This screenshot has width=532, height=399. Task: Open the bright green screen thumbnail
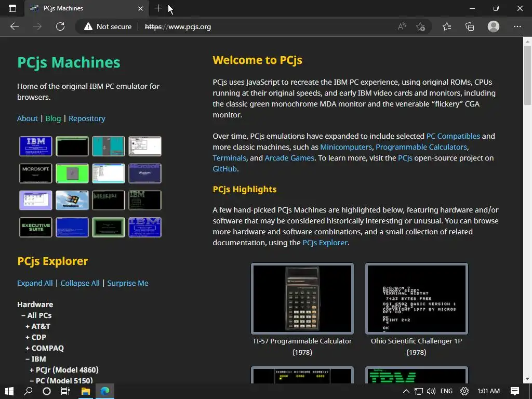[72, 173]
